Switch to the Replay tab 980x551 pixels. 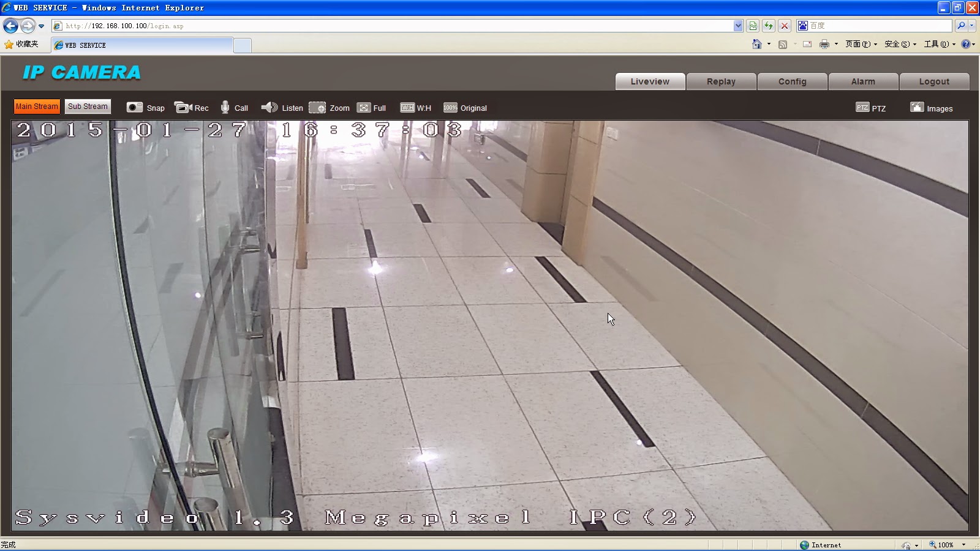point(721,81)
